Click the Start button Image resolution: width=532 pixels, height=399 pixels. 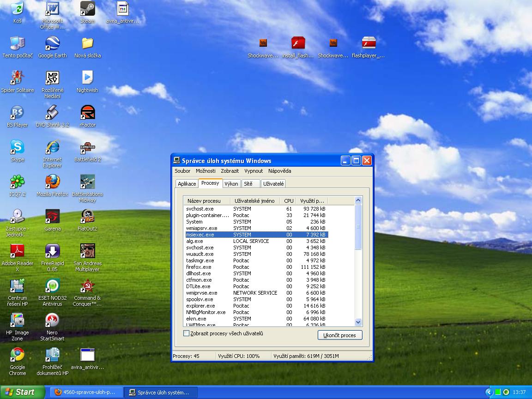pos(21,392)
